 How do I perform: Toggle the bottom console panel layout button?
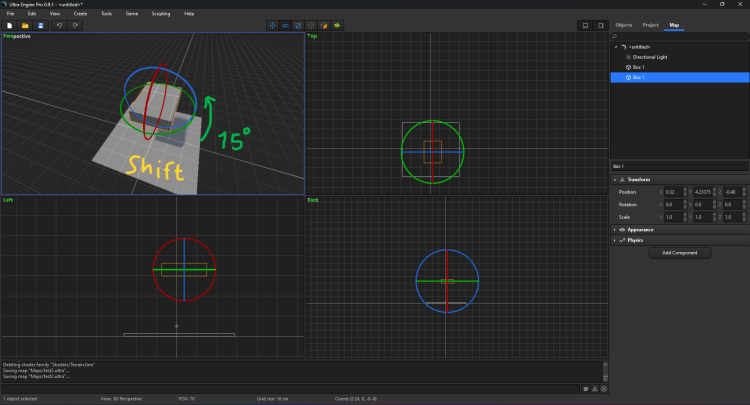[585, 25]
